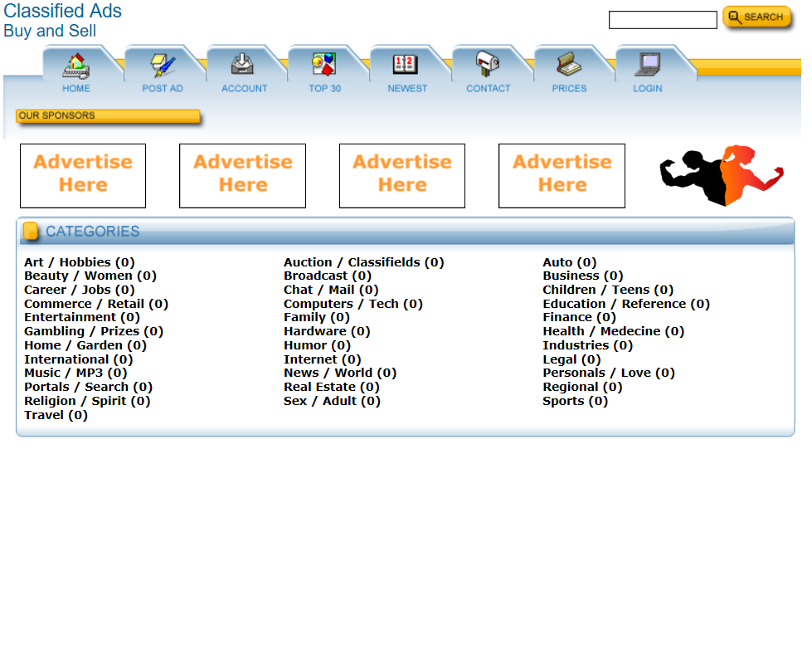Click inside the search text field
The height and width of the screenshot is (664, 812).
[x=662, y=20]
